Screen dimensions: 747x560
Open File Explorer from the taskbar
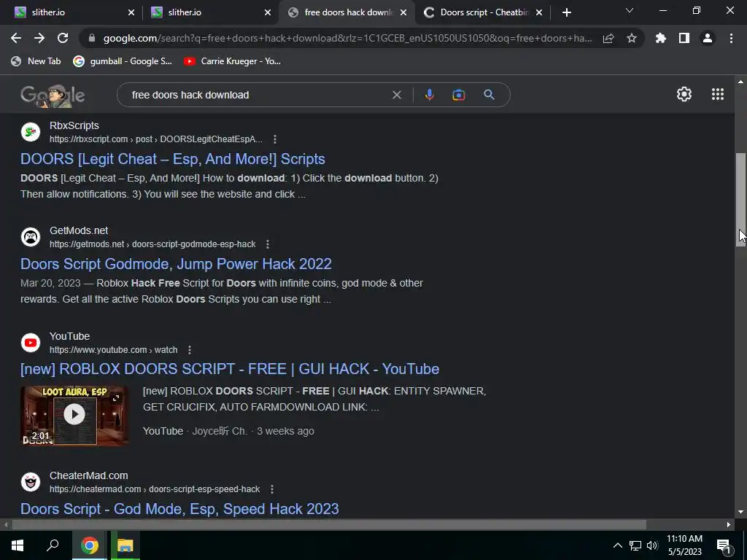[125, 545]
